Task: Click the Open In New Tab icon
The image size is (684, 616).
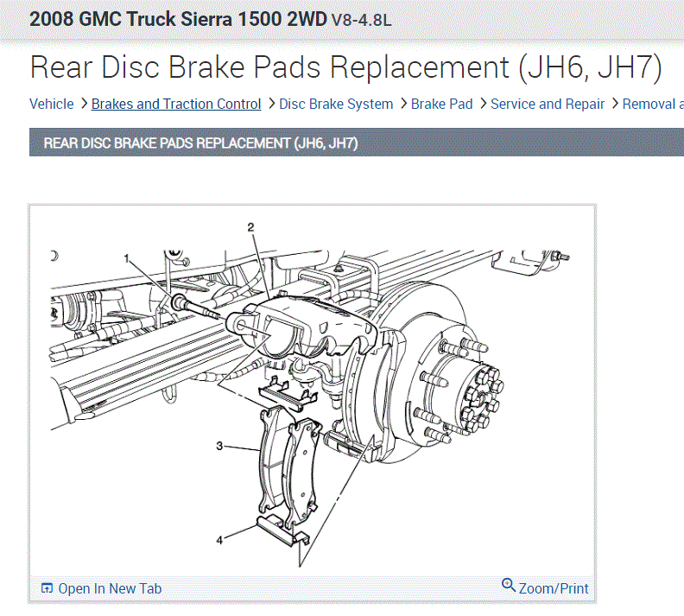Action: pos(47,588)
